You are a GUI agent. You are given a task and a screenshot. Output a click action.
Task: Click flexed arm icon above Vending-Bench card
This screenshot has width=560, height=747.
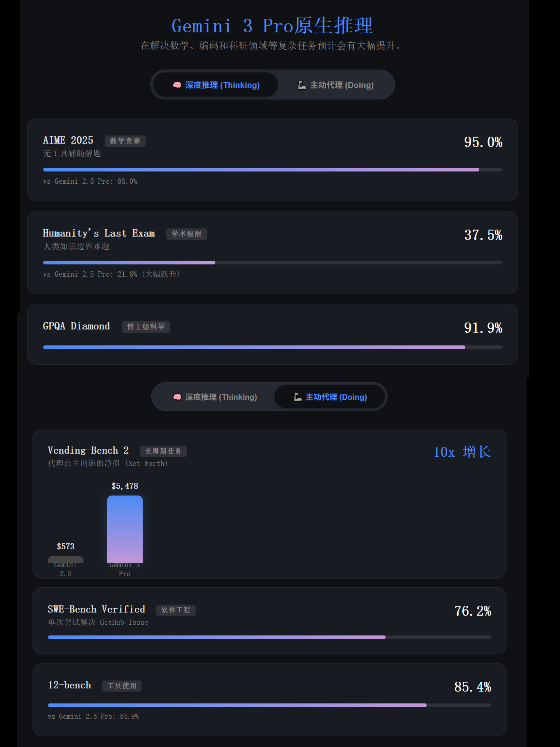pyautogui.click(x=297, y=397)
